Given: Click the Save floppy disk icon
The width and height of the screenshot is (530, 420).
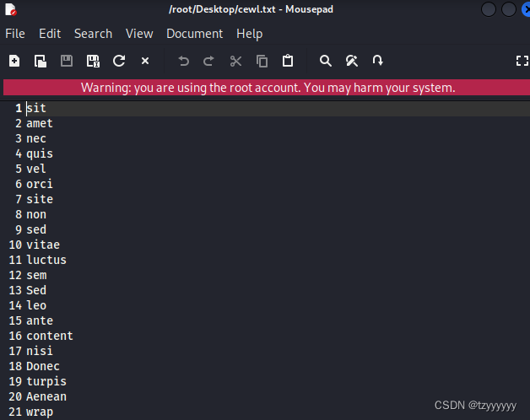Looking at the screenshot, I should coord(67,61).
